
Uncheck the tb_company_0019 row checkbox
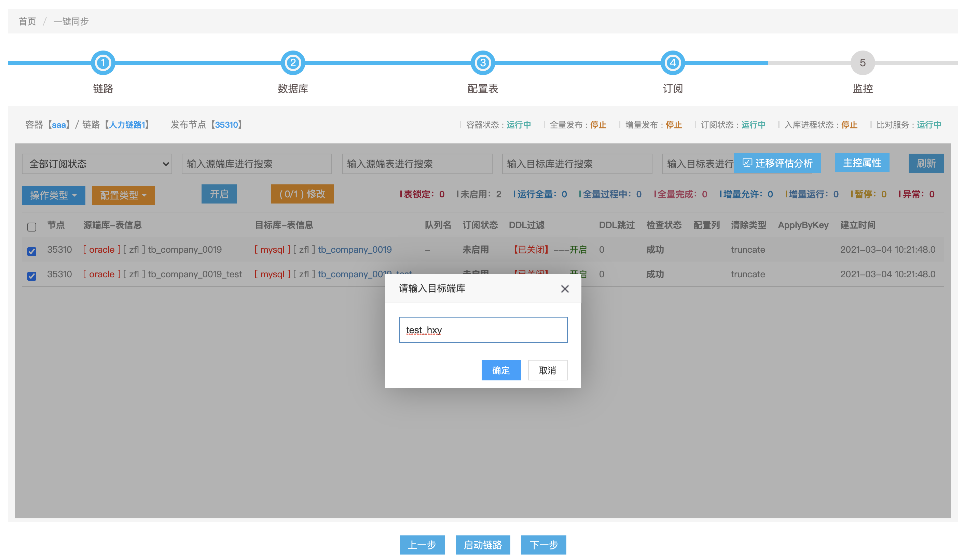(32, 251)
